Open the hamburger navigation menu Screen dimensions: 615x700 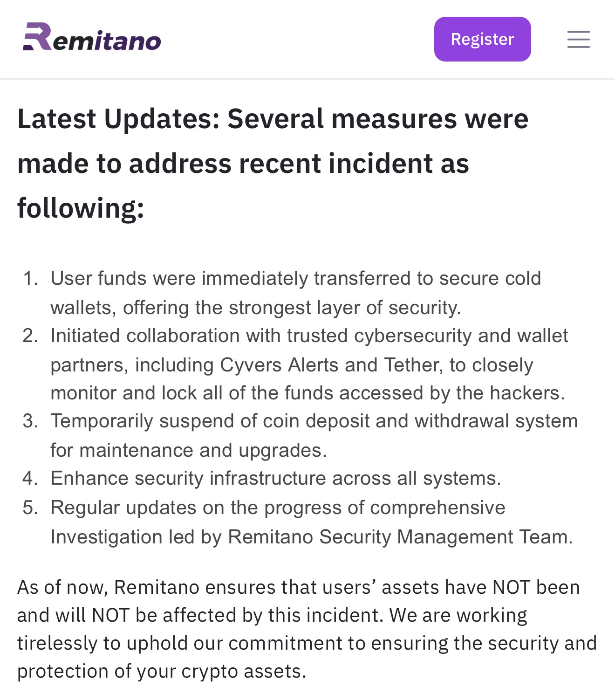click(578, 39)
